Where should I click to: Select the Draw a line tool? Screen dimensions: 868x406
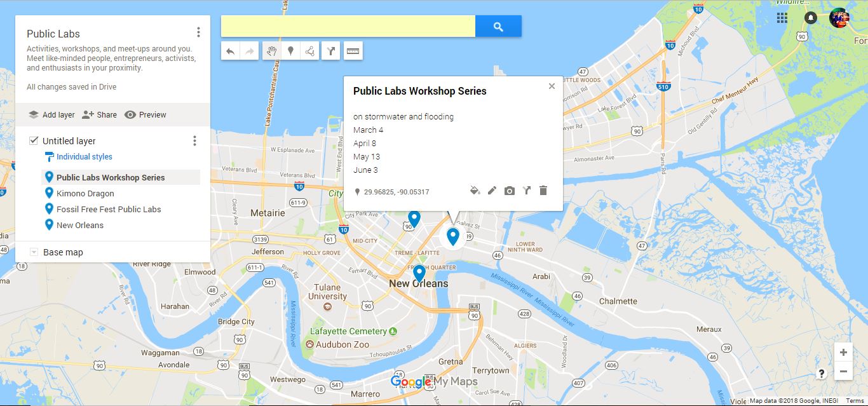point(309,51)
